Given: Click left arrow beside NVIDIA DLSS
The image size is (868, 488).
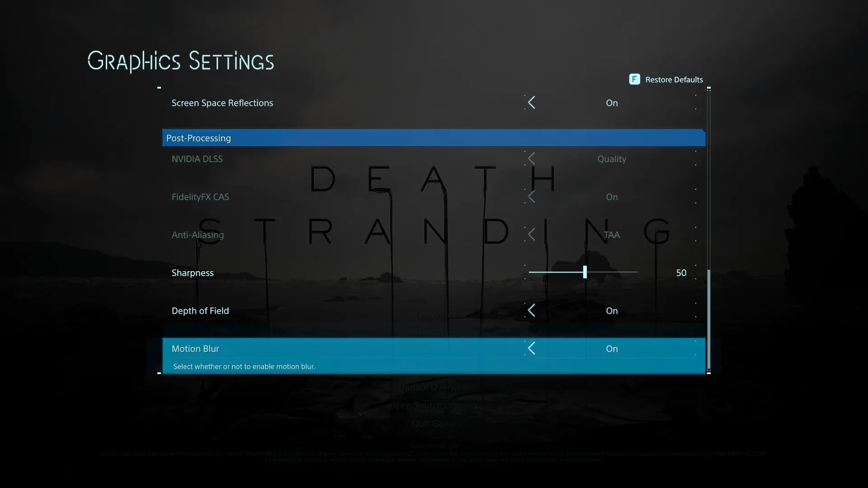Looking at the screenshot, I should pyautogui.click(x=532, y=159).
